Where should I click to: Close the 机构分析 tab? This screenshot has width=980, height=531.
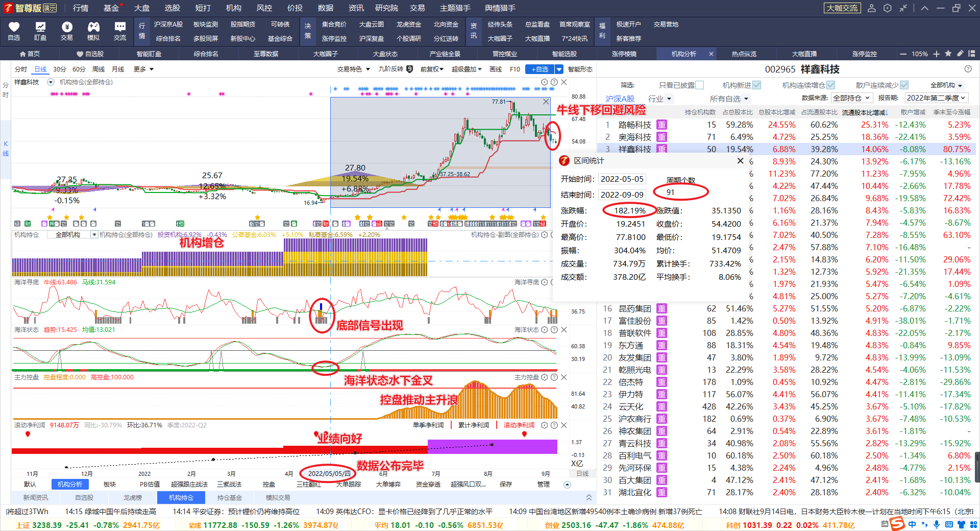click(710, 54)
